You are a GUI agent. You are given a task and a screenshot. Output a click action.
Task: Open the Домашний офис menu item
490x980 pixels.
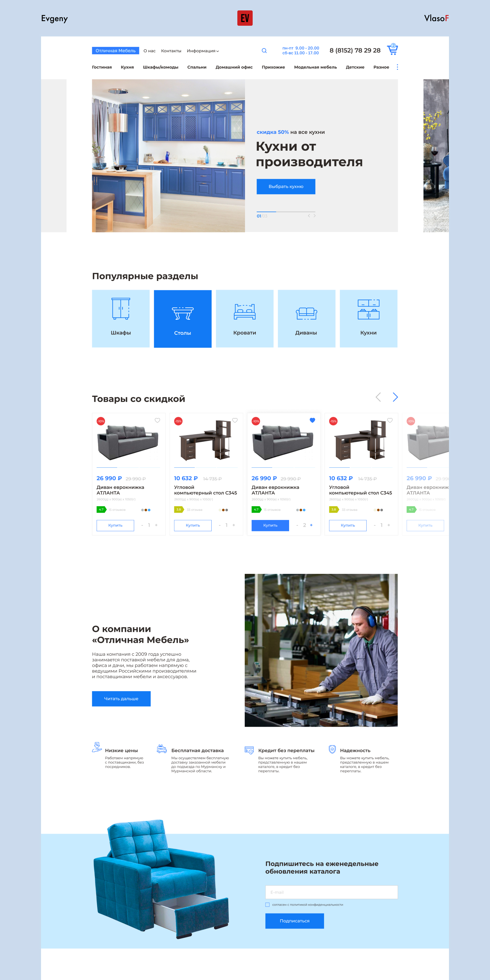(234, 67)
